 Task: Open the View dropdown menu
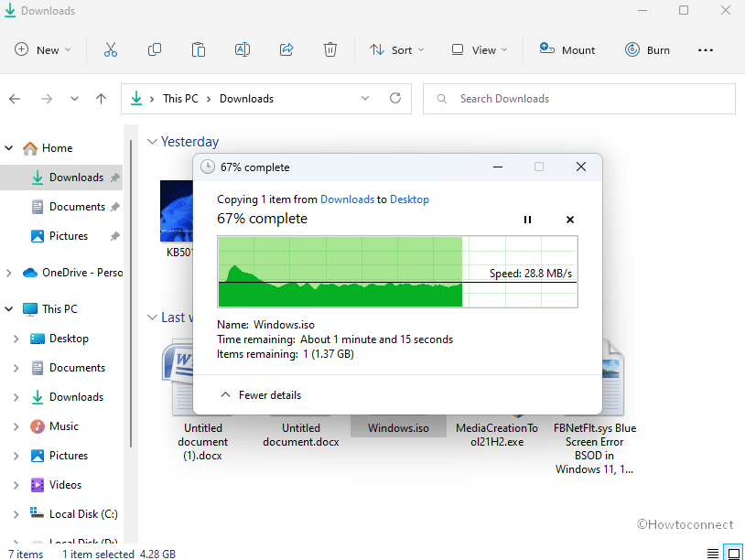(480, 50)
